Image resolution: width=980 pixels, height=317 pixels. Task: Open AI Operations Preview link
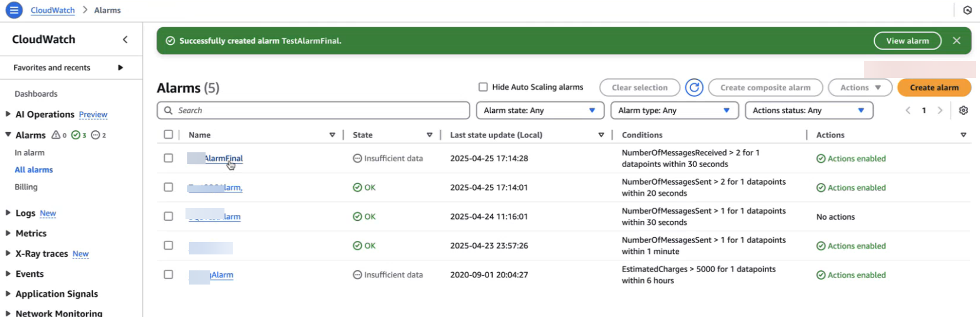click(93, 115)
